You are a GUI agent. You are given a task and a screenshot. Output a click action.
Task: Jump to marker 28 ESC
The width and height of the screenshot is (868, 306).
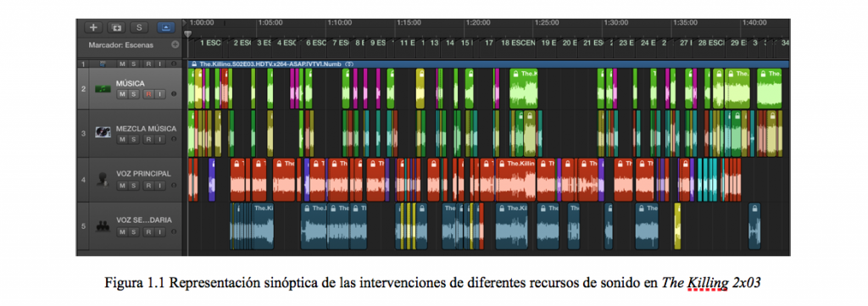(x=711, y=42)
